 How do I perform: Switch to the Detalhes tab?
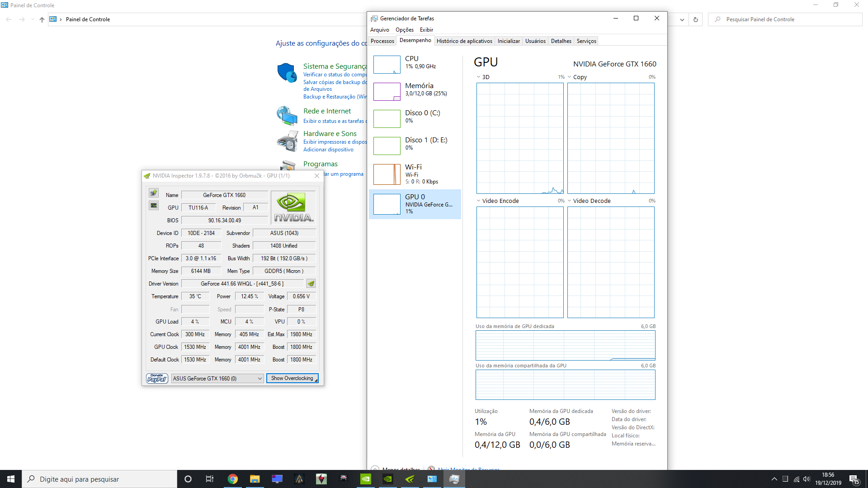coord(561,41)
